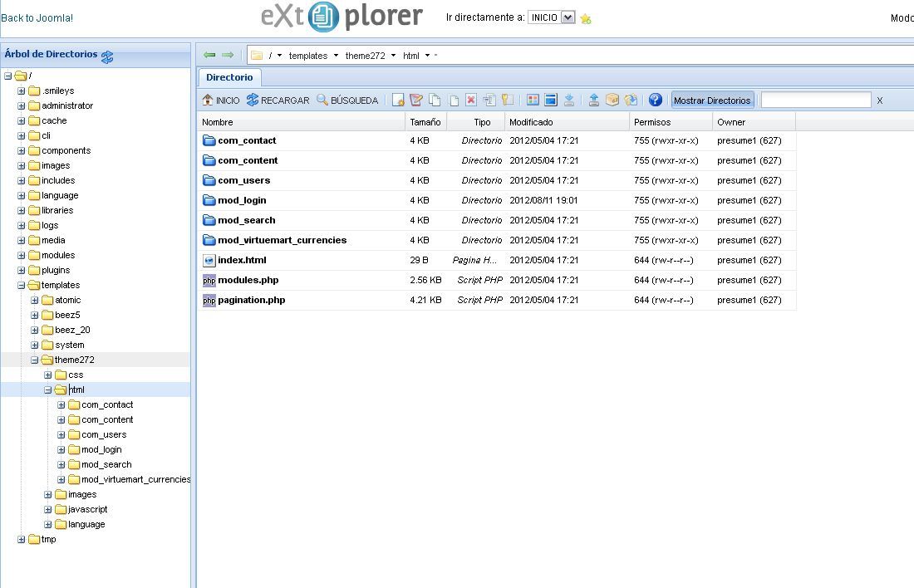This screenshot has height=588, width=914.
Task: Click the blue window view icon
Action: tap(551, 100)
